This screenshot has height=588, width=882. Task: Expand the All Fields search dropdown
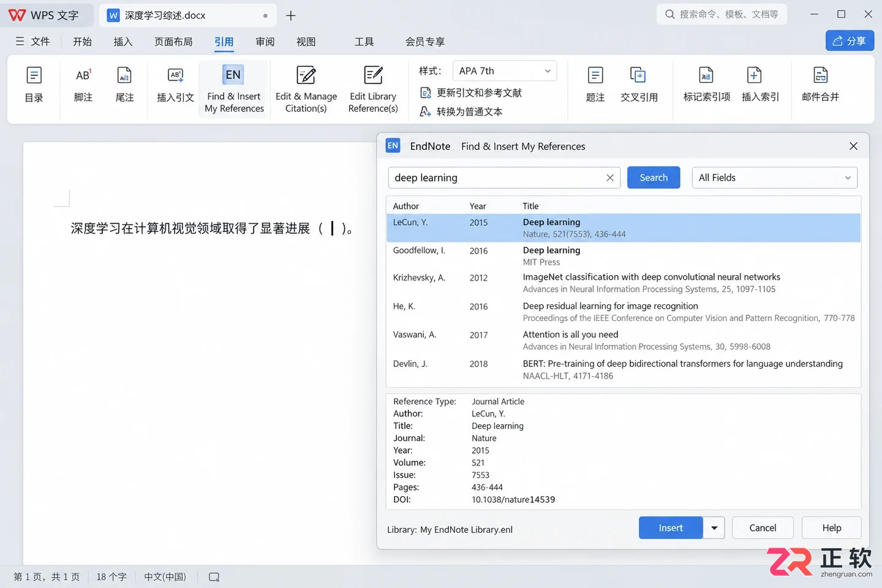[x=774, y=178]
